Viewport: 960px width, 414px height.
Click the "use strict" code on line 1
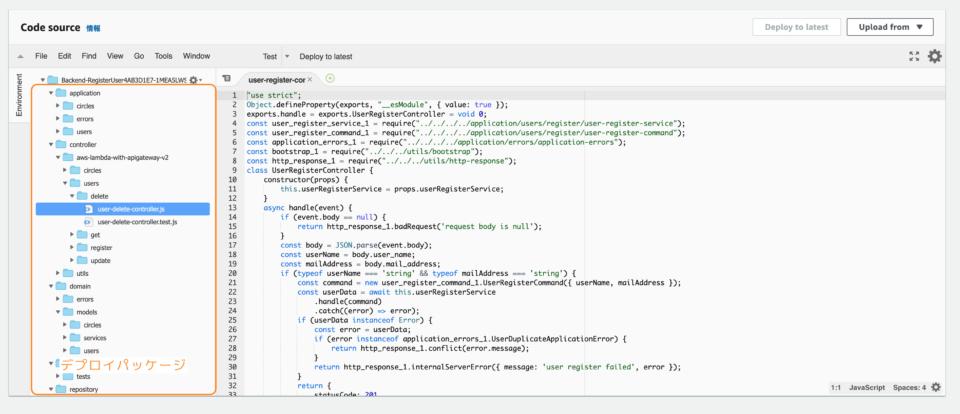click(274, 96)
